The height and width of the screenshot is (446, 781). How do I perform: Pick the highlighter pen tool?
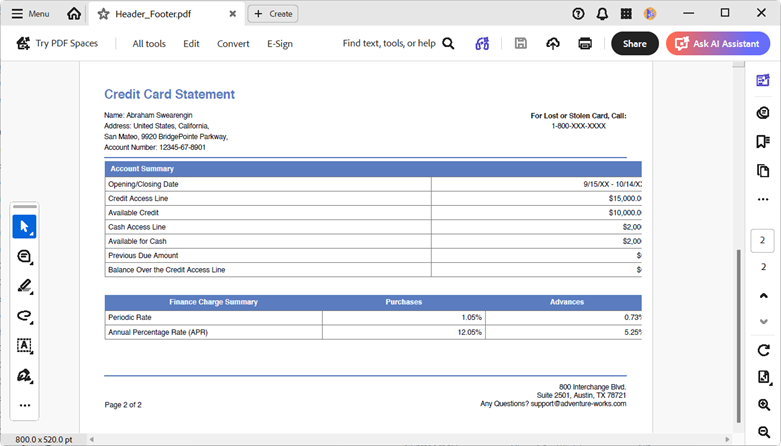pos(24,286)
